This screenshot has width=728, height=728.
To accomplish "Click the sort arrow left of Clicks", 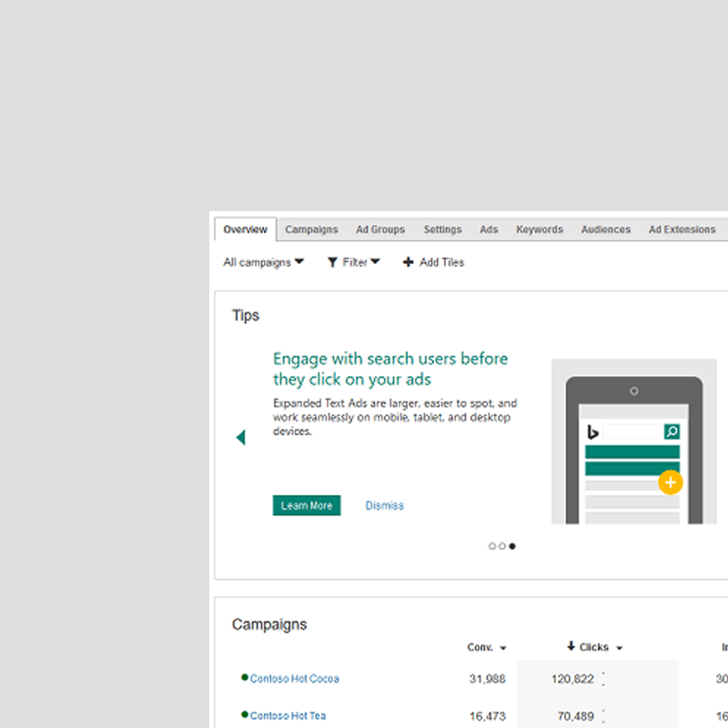I will [571, 647].
